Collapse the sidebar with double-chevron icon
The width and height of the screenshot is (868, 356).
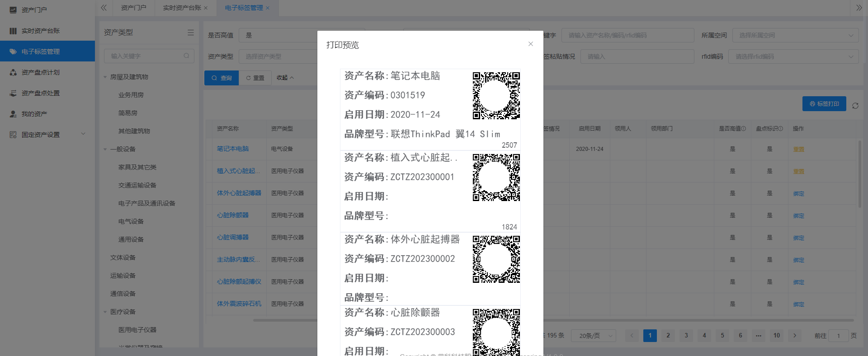(x=104, y=8)
